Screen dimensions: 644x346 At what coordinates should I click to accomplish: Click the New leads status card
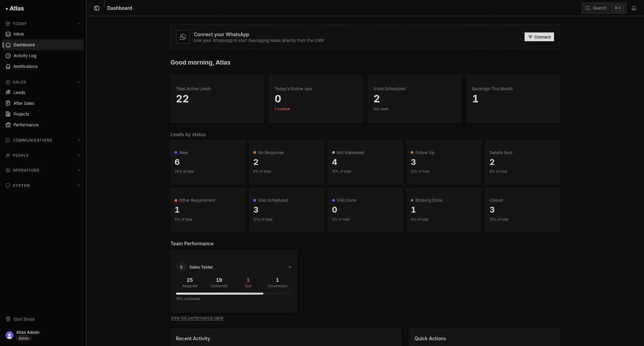point(208,162)
